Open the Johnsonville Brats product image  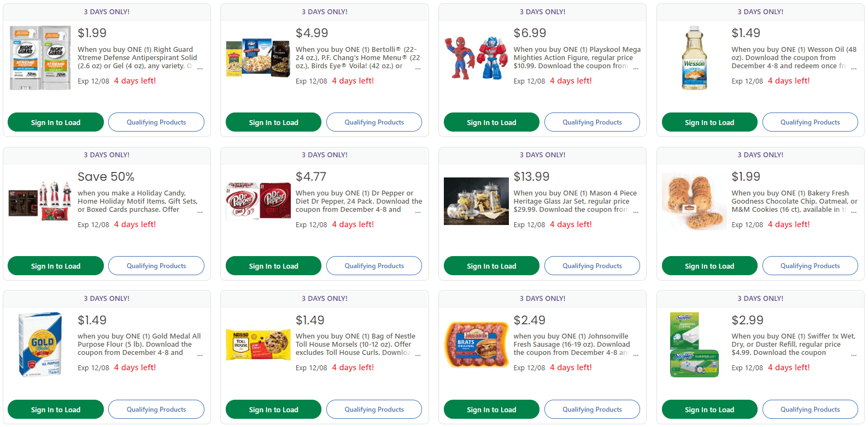click(476, 345)
